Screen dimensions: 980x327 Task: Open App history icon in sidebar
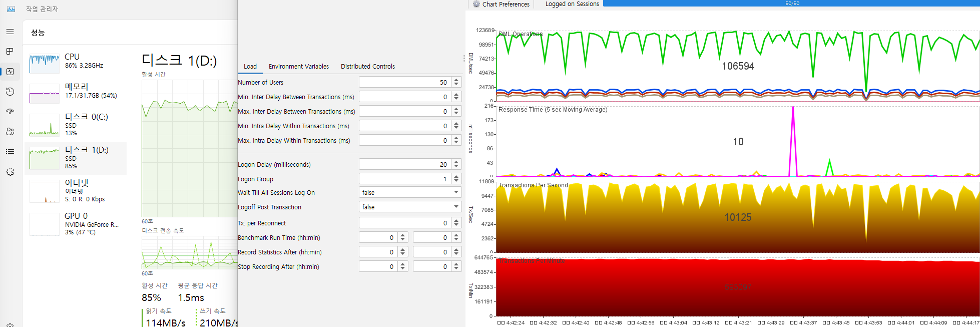click(x=10, y=92)
